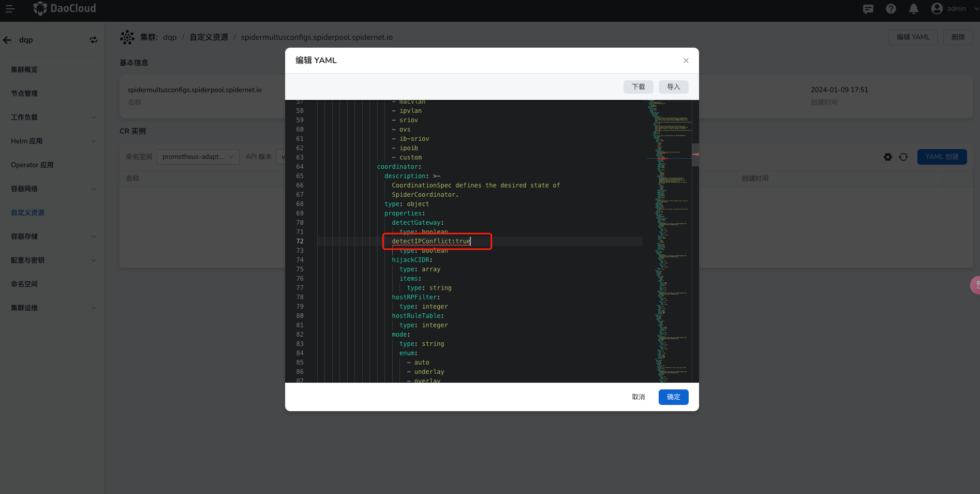Click the editor minimap scrollbar slider

[695, 155]
